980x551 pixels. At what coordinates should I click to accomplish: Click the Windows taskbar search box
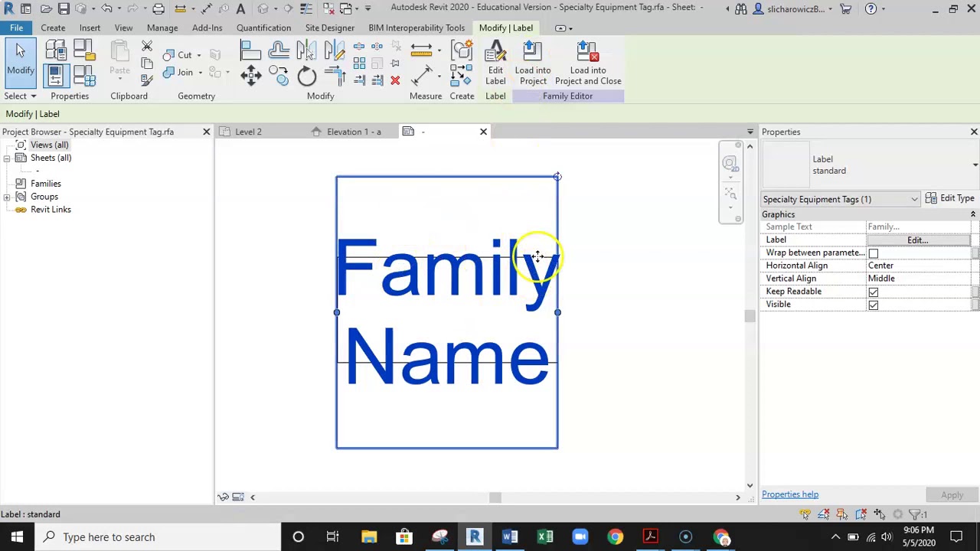[x=158, y=537]
